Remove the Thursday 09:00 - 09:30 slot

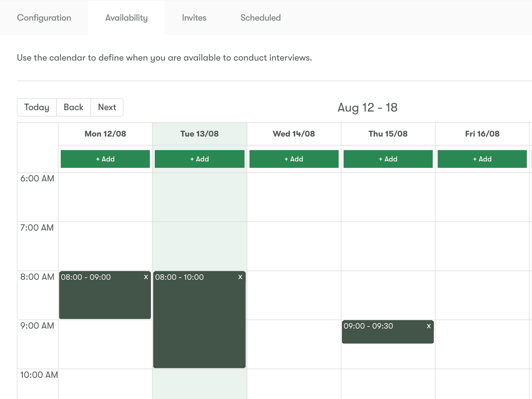429,326
